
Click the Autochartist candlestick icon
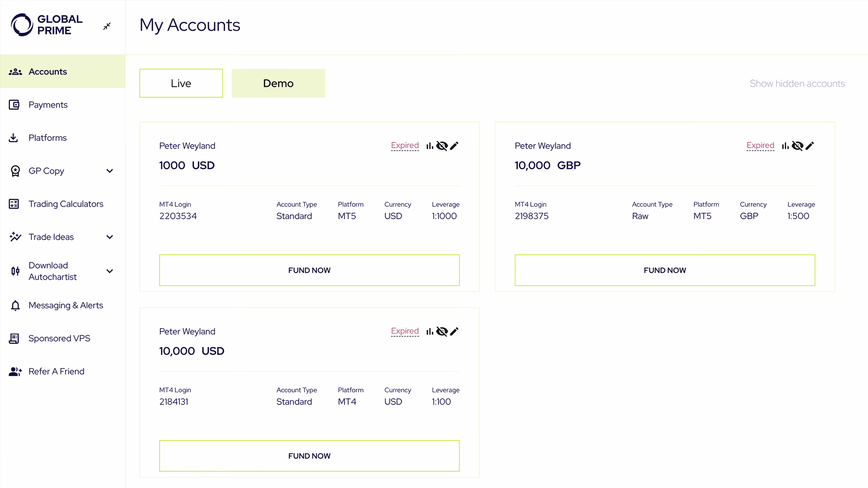15,271
